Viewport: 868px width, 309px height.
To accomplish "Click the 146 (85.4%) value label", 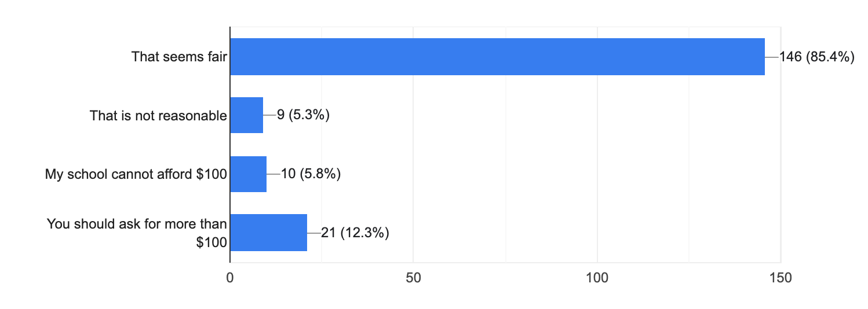I will coord(817,57).
